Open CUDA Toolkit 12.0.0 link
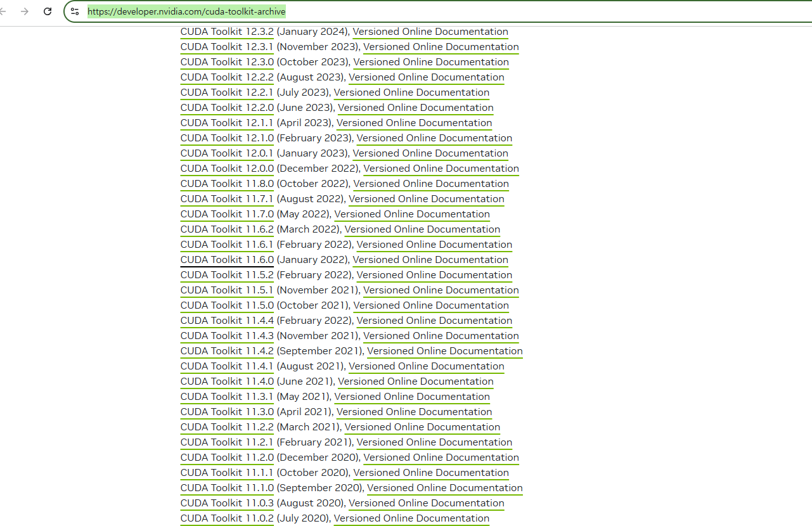The height and width of the screenshot is (526, 812). pos(227,169)
